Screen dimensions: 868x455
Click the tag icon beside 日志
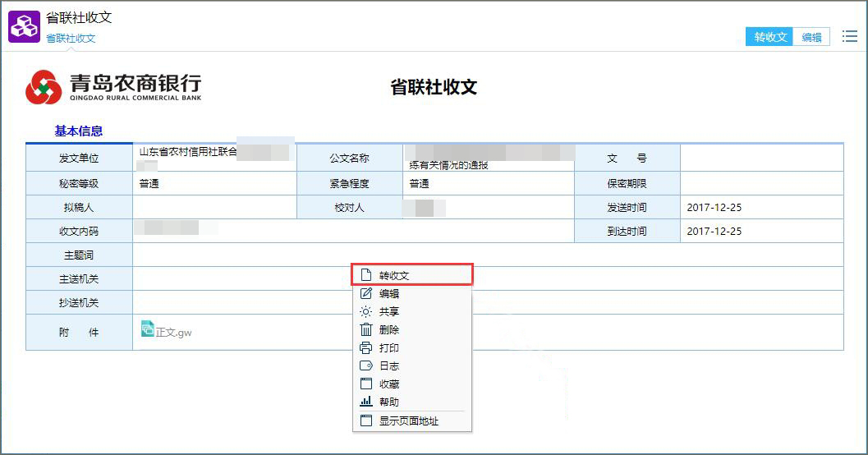tap(366, 365)
